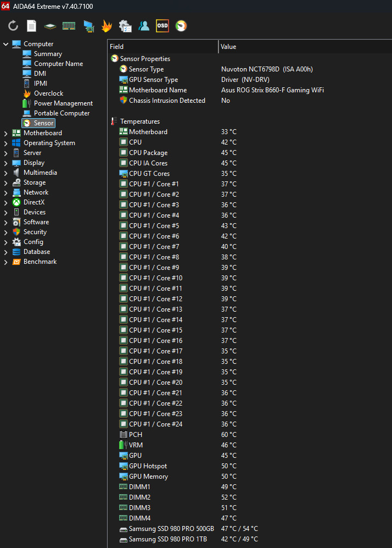Click the Chassis Intrusion shield icon
The height and width of the screenshot is (548, 392).
coord(123,100)
